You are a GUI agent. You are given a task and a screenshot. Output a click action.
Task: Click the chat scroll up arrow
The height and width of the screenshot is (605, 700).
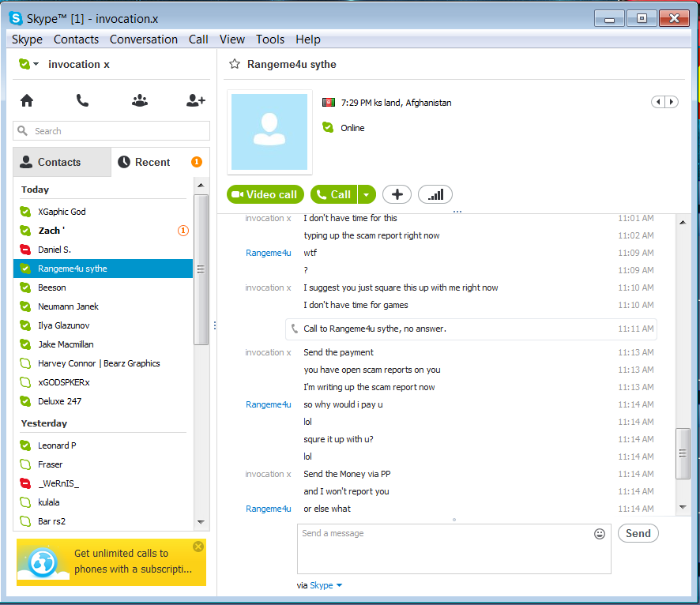pyautogui.click(x=683, y=222)
